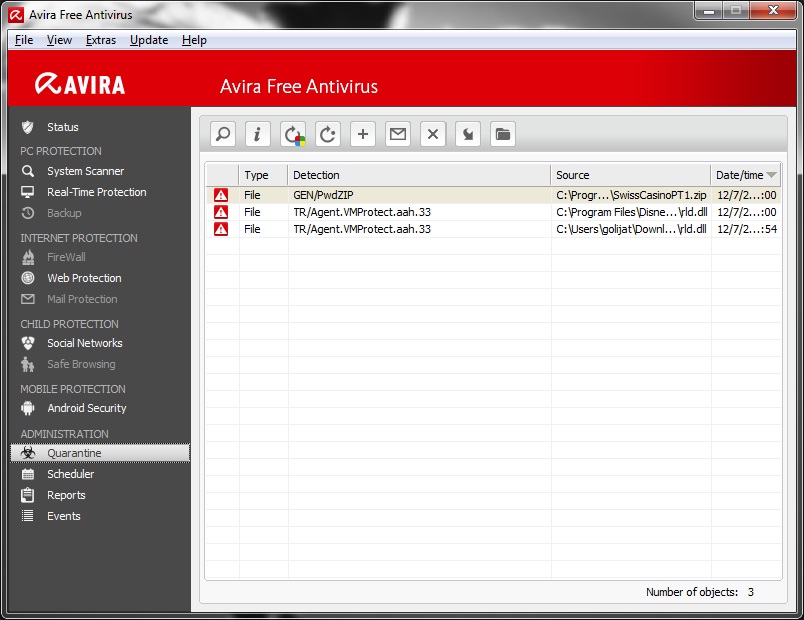
Task: Open the Help menu
Action: pos(194,40)
